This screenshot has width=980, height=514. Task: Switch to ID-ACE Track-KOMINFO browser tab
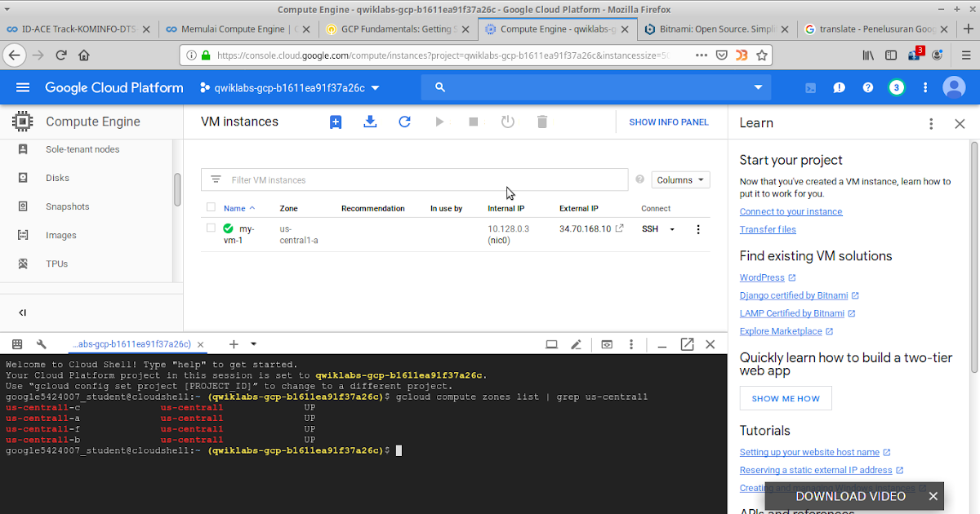[78, 29]
